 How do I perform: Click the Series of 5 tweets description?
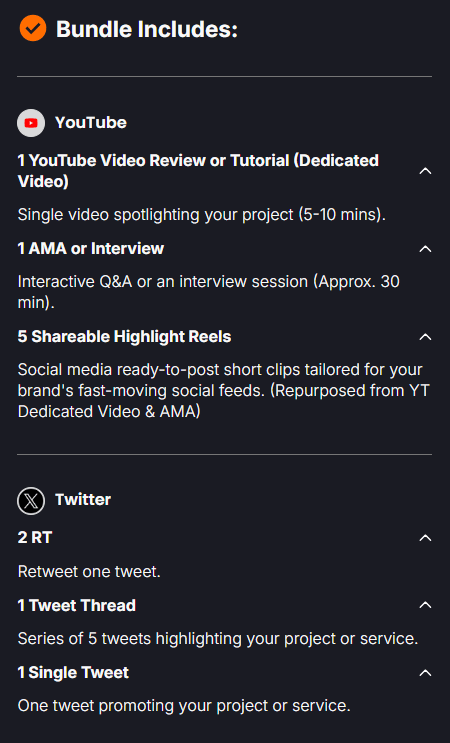[x=218, y=638]
